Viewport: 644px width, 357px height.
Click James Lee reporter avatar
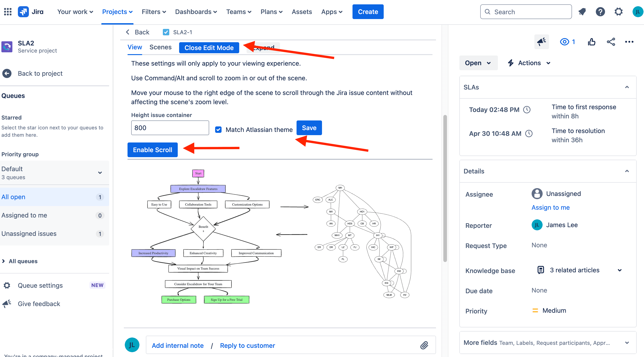537,225
